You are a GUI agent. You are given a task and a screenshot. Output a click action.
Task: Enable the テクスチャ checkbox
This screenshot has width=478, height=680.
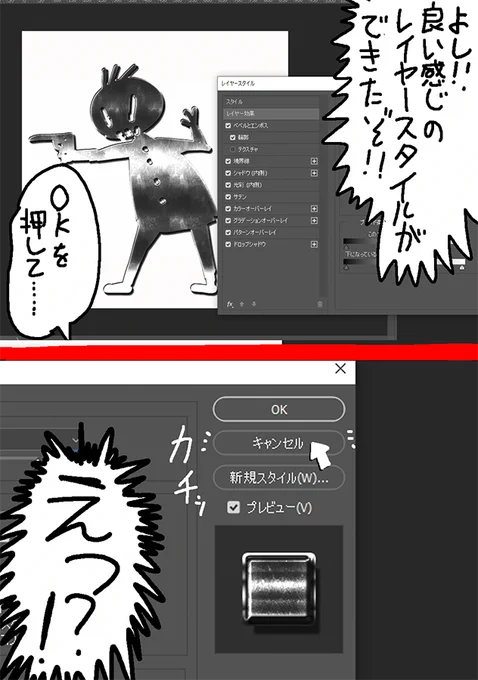232,149
